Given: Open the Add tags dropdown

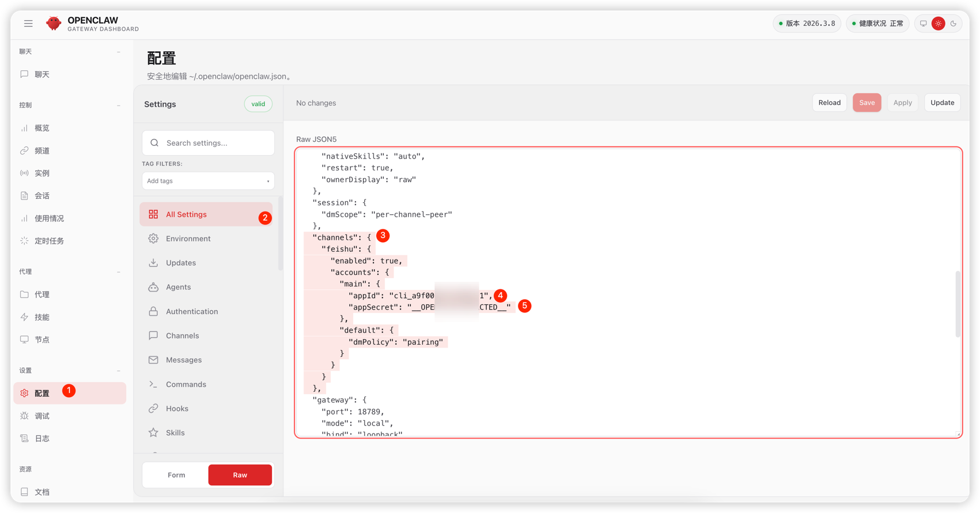Looking at the screenshot, I should 208,181.
